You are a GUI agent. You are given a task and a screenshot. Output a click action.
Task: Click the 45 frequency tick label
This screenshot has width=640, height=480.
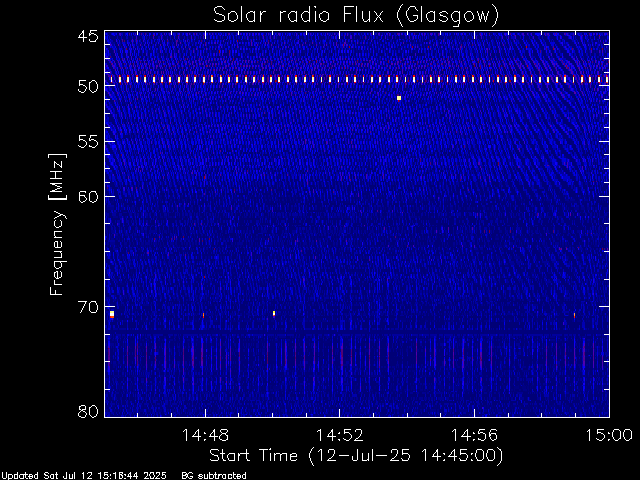[x=88, y=36]
